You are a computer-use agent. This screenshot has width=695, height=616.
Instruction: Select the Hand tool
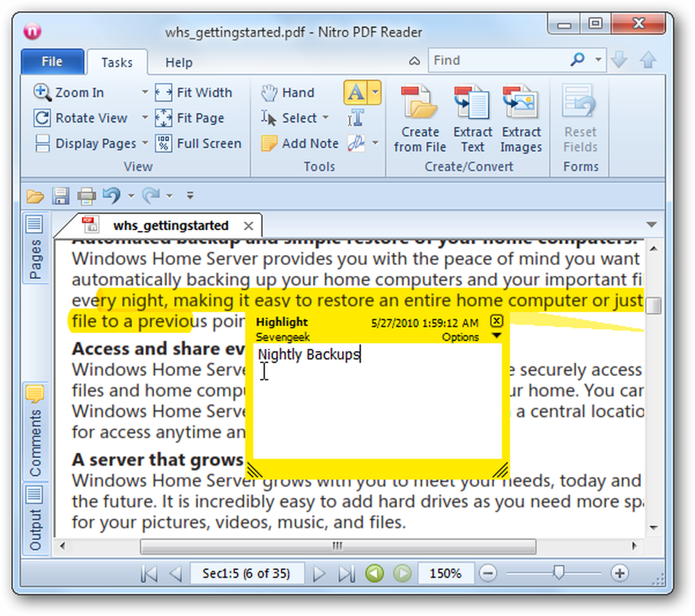coord(287,92)
